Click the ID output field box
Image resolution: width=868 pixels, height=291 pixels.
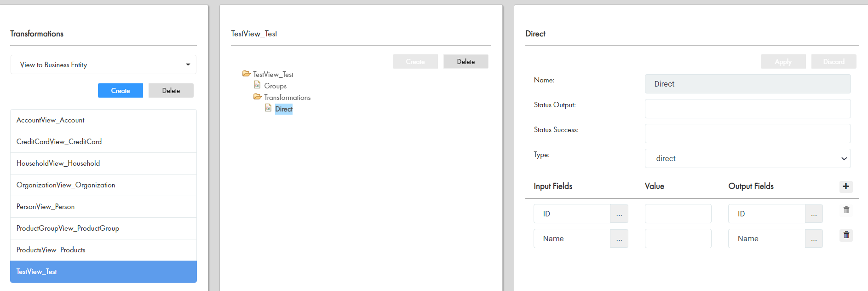(x=767, y=214)
